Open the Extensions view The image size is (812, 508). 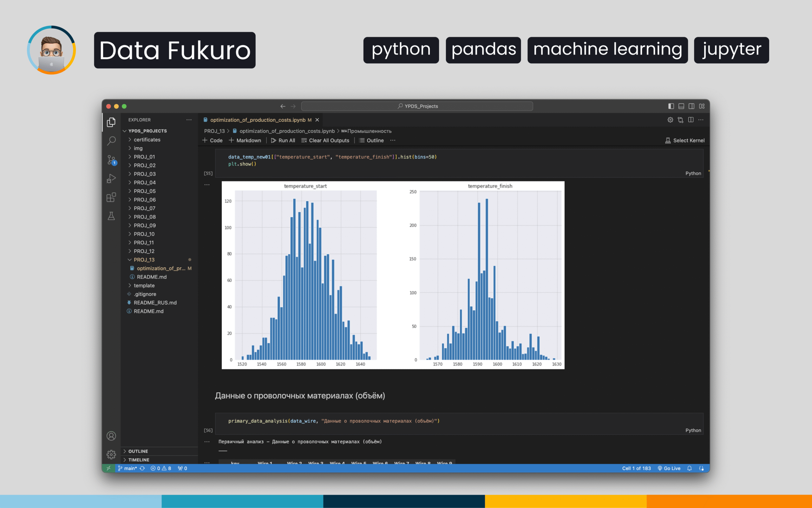[111, 197]
